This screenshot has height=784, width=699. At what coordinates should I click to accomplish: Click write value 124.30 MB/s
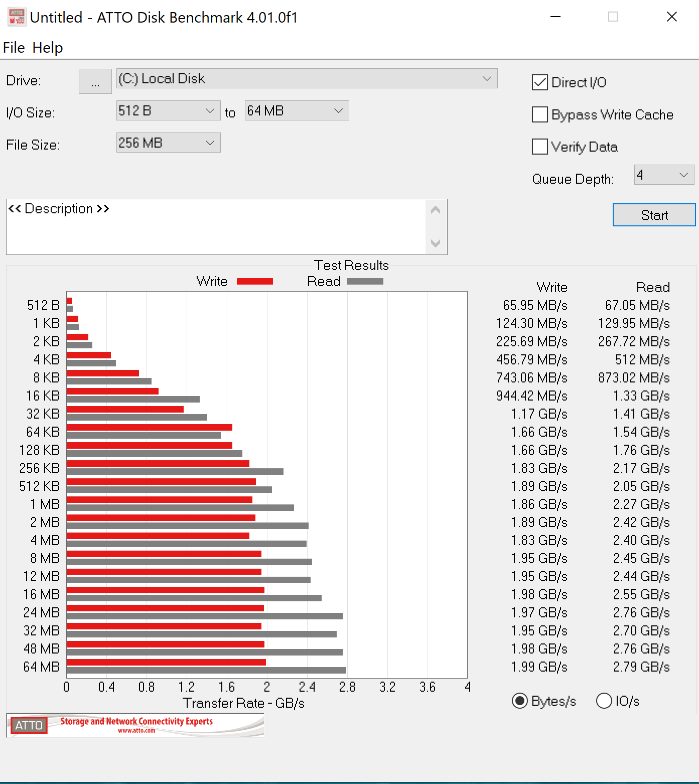coord(532,324)
